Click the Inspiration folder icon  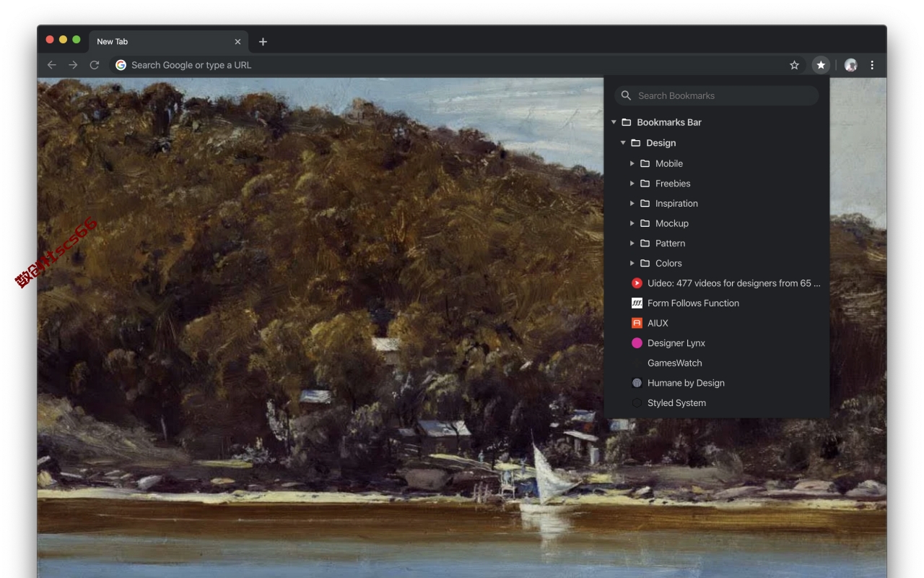point(645,203)
